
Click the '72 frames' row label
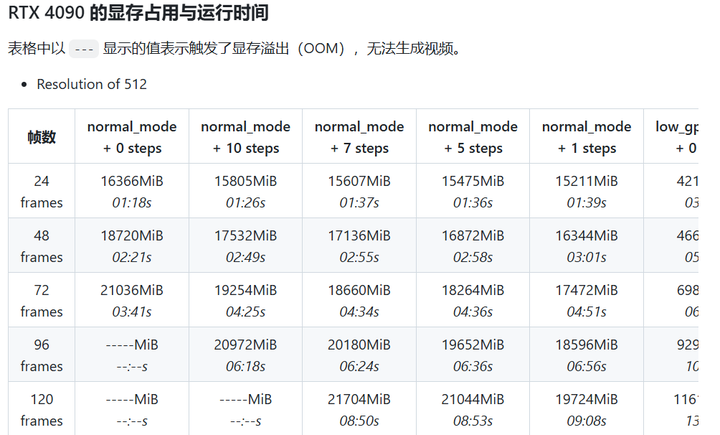[41, 300]
